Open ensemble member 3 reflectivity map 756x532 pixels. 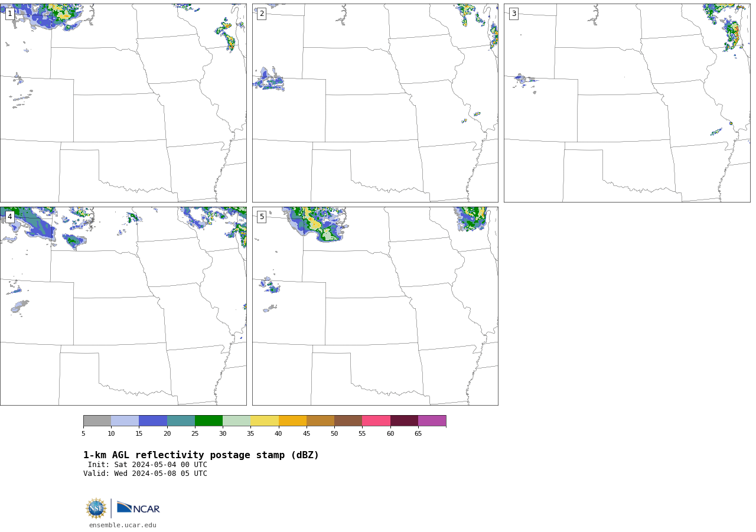click(x=627, y=103)
